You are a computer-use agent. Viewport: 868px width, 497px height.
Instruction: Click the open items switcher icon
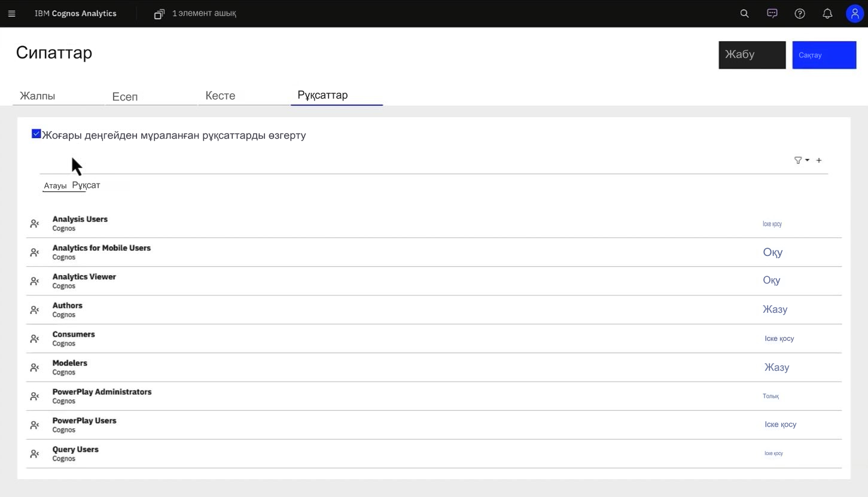[159, 14]
